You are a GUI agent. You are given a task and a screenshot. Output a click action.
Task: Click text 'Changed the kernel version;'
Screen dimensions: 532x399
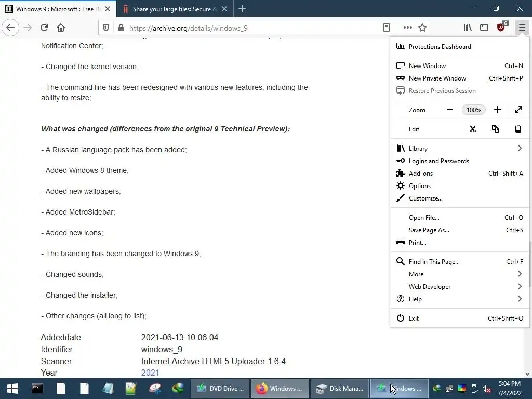tap(90, 66)
